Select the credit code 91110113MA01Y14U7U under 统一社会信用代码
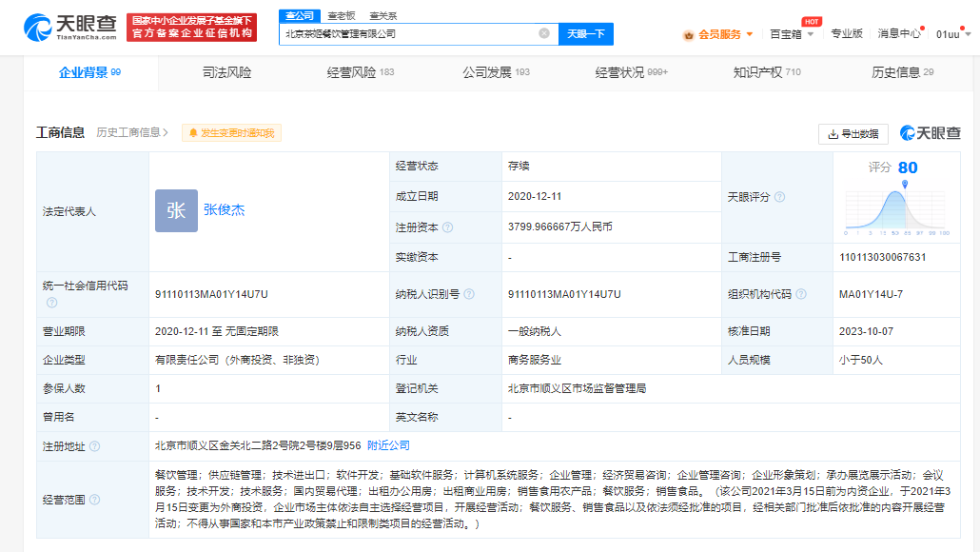The height and width of the screenshot is (552, 980). pyautogui.click(x=211, y=294)
